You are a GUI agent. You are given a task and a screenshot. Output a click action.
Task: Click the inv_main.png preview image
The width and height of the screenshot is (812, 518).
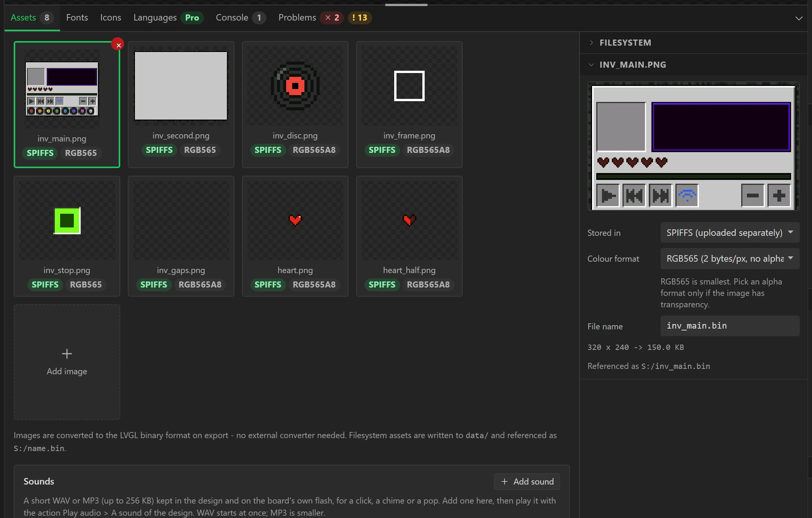(x=693, y=146)
